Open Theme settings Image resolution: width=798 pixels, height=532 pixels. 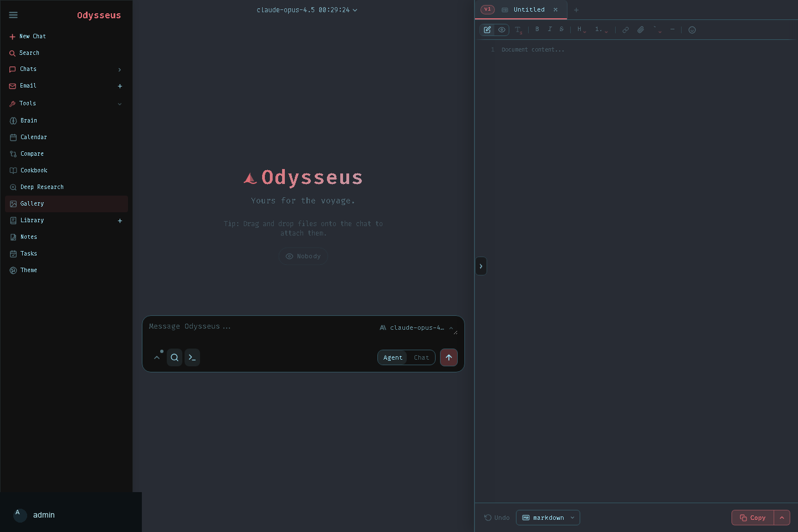coord(66,270)
